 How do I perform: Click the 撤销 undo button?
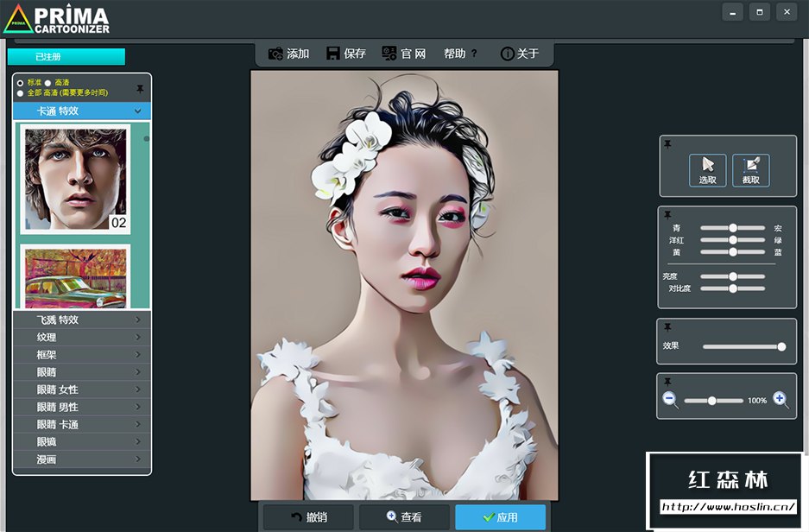(308, 517)
